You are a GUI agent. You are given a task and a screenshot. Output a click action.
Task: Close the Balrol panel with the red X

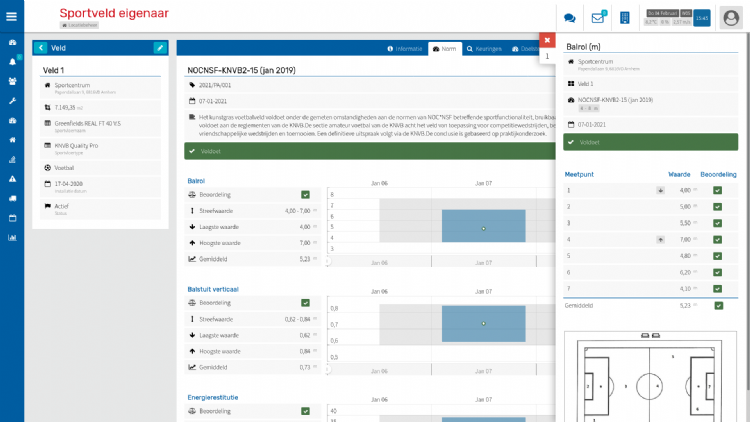[x=547, y=40]
